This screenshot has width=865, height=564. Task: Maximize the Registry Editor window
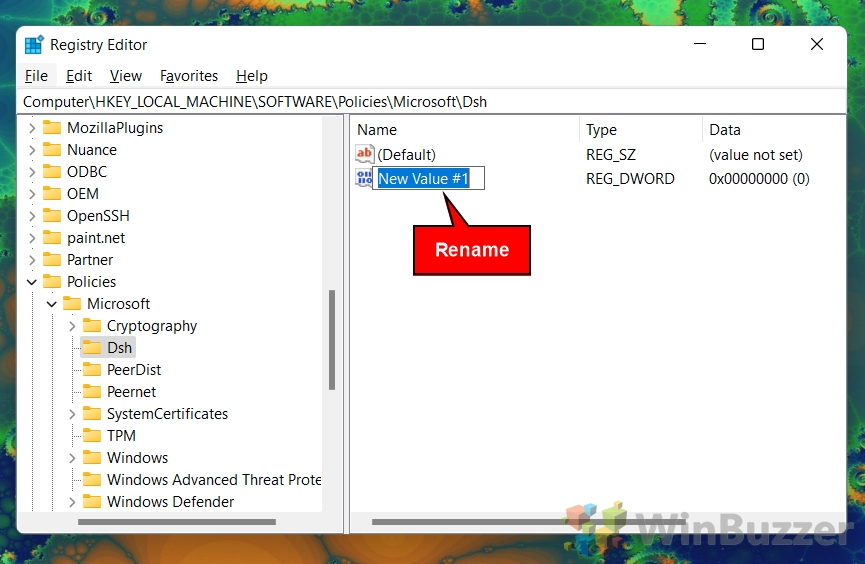click(x=758, y=44)
